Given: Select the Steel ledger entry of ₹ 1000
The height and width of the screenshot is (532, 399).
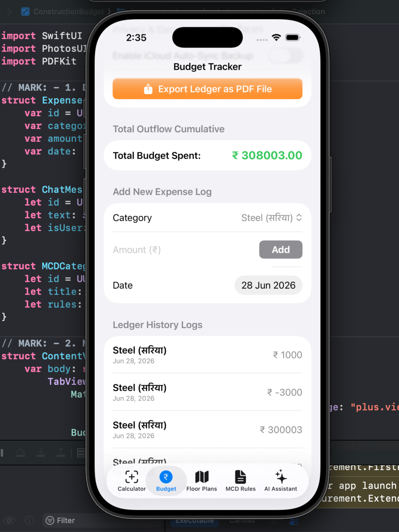Looking at the screenshot, I should click(207, 355).
